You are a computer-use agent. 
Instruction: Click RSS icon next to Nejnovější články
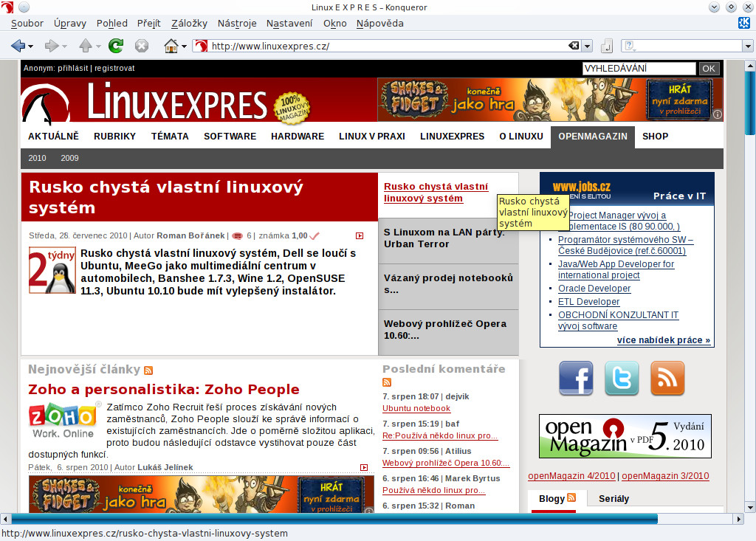pos(148,371)
